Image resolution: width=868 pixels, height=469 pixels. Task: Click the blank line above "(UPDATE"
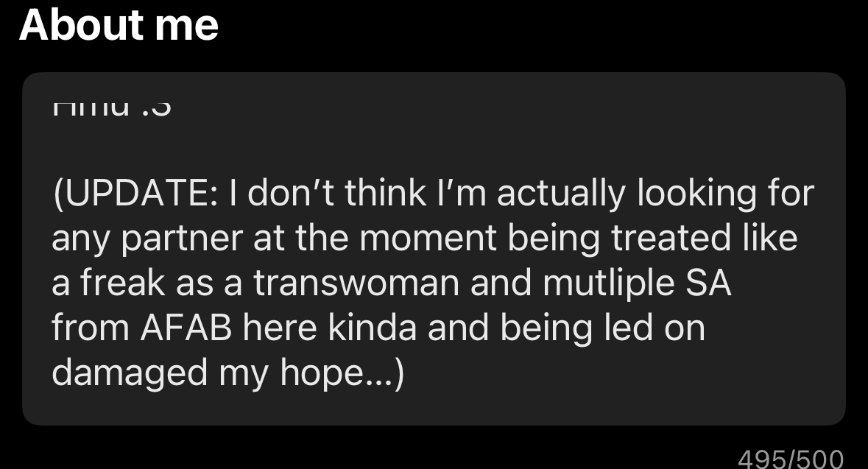(x=433, y=151)
